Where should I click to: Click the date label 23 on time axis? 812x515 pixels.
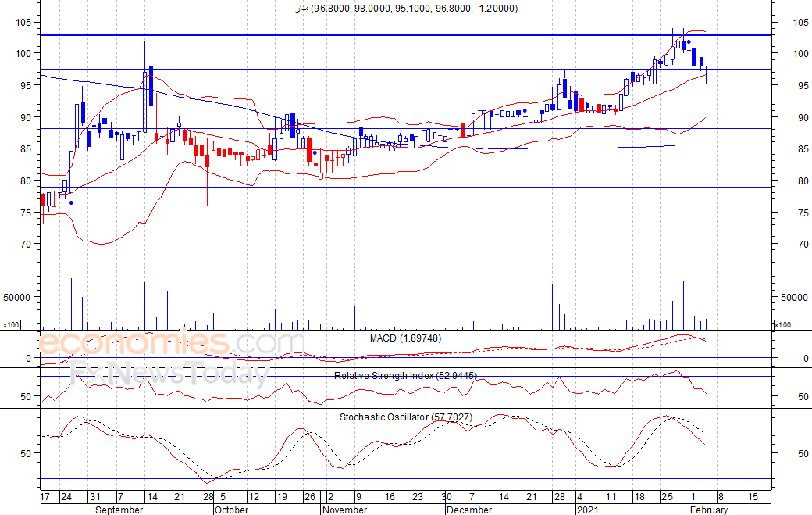click(418, 497)
